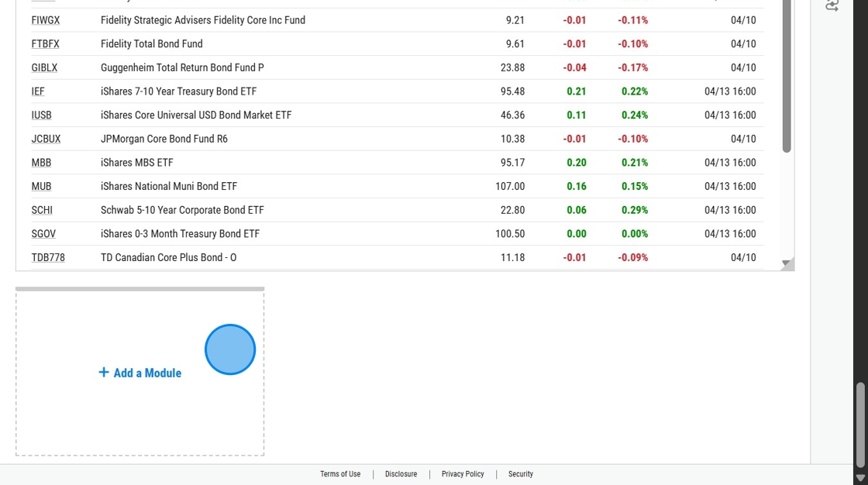The width and height of the screenshot is (868, 485).
Task: Click IUSB price 46.36
Action: click(512, 115)
